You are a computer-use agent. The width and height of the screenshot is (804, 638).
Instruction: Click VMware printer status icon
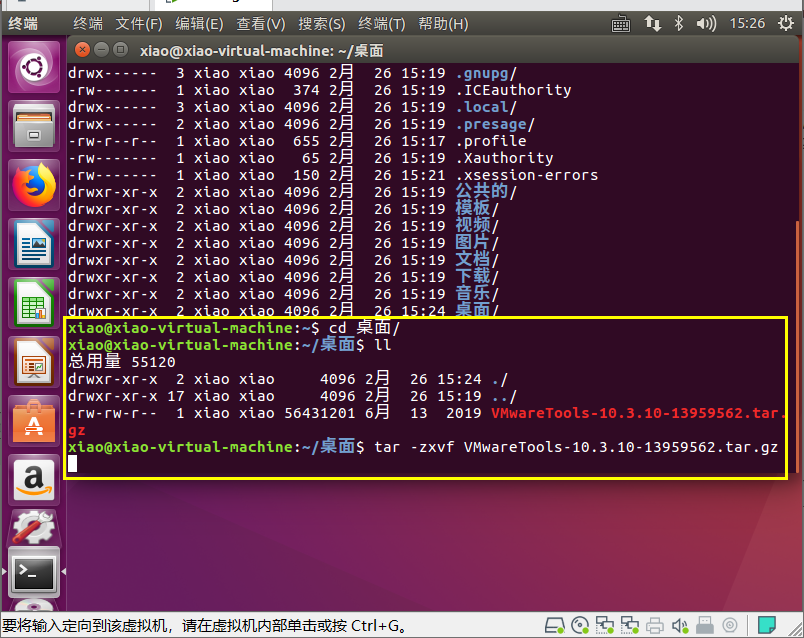click(655, 625)
